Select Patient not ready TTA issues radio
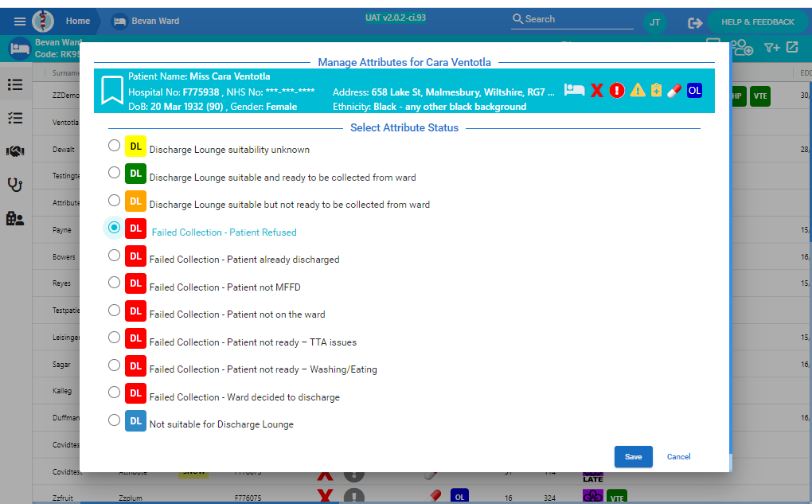 tap(114, 338)
